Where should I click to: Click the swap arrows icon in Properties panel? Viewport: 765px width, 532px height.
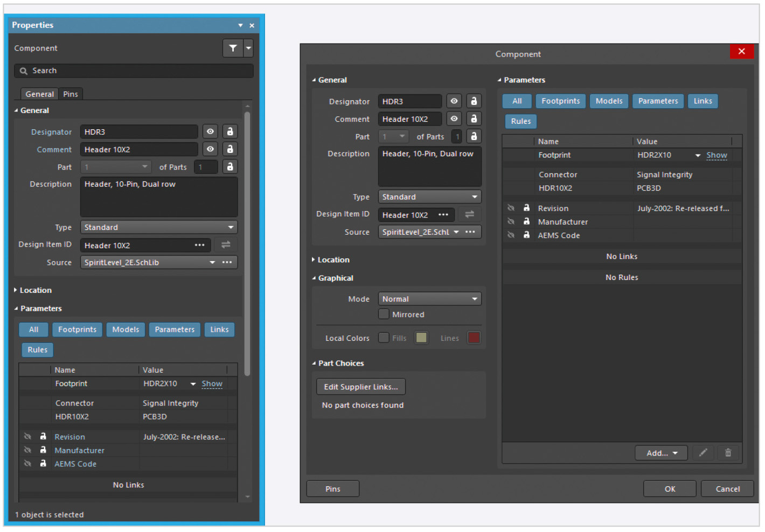226,245
